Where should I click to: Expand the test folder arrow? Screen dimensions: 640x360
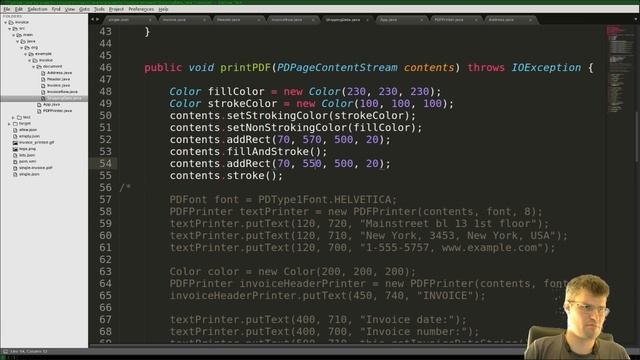(x=13, y=117)
